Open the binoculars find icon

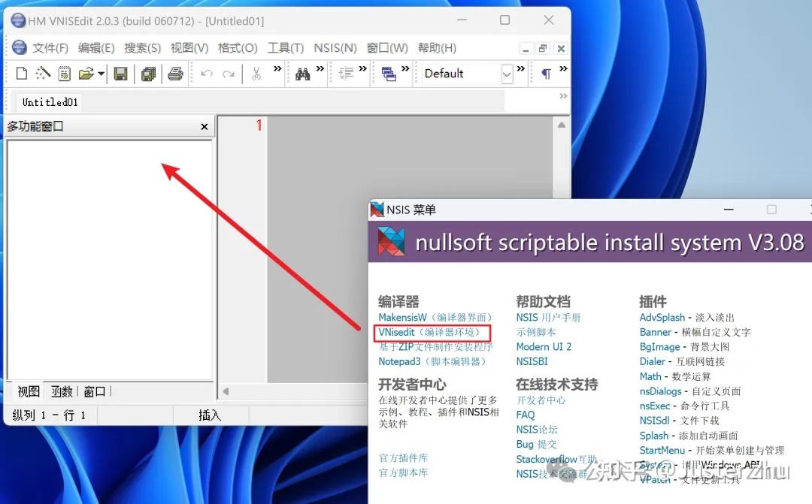click(302, 74)
